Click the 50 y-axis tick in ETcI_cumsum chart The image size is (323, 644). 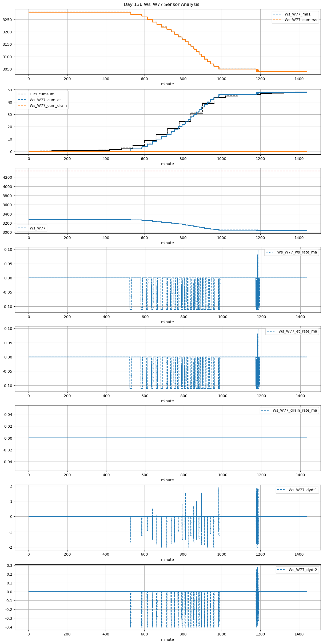(10, 90)
